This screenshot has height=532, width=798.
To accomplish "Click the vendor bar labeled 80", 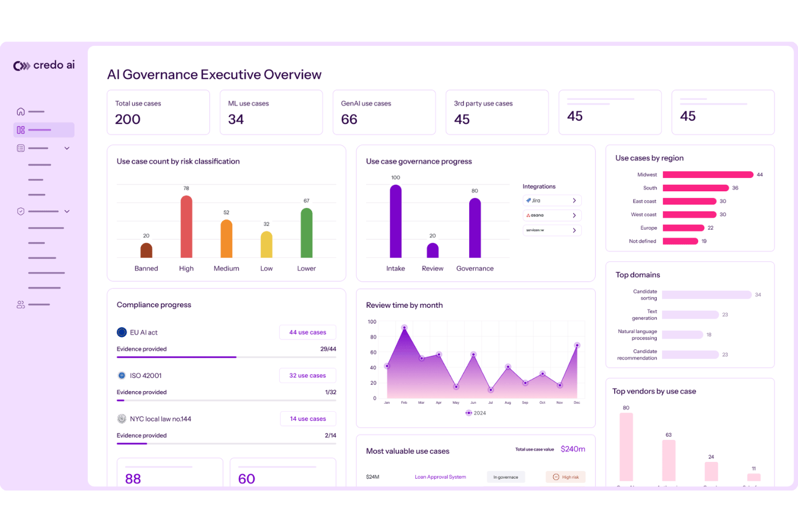I will coord(626,447).
